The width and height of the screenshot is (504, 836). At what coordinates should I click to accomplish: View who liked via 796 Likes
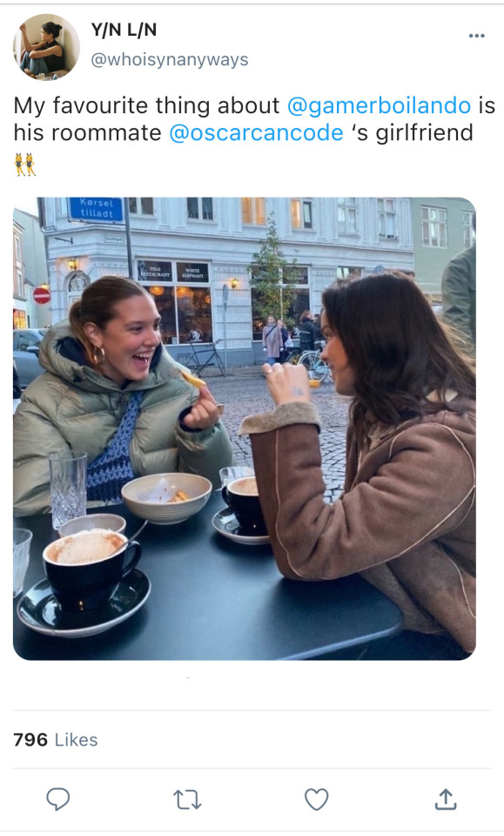(56, 739)
